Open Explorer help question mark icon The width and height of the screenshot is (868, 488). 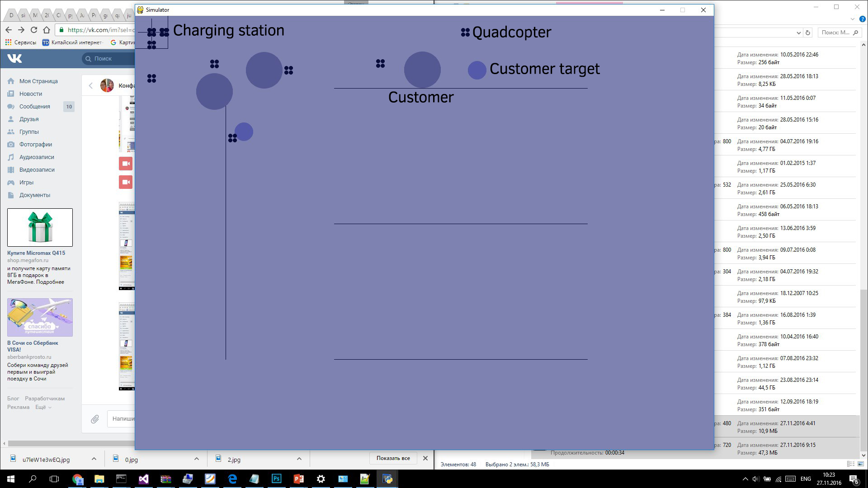pyautogui.click(x=862, y=19)
